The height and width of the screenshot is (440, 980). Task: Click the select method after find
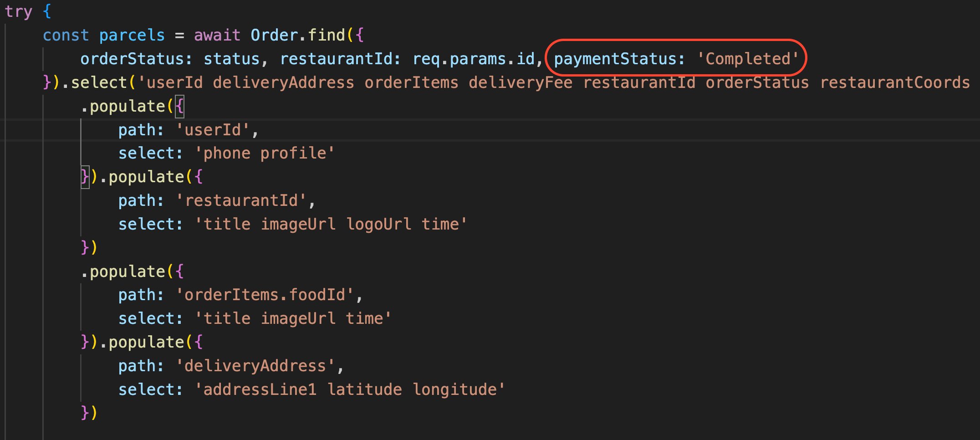99,82
